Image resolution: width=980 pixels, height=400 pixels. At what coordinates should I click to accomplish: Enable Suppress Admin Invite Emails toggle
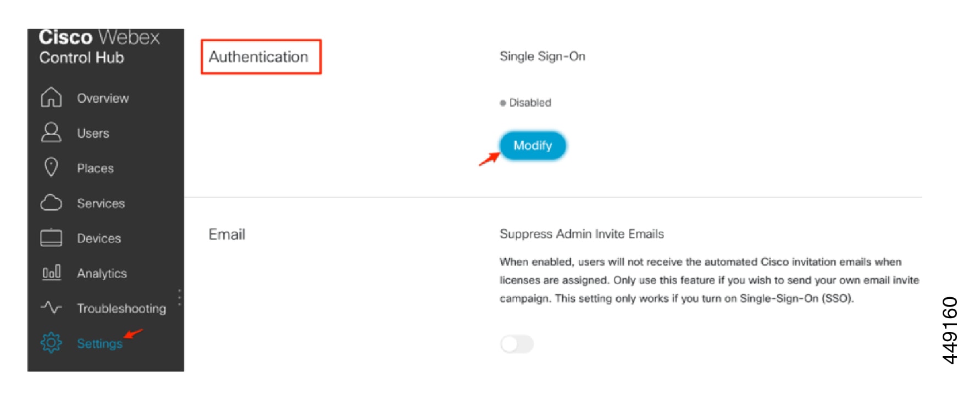[x=517, y=345]
